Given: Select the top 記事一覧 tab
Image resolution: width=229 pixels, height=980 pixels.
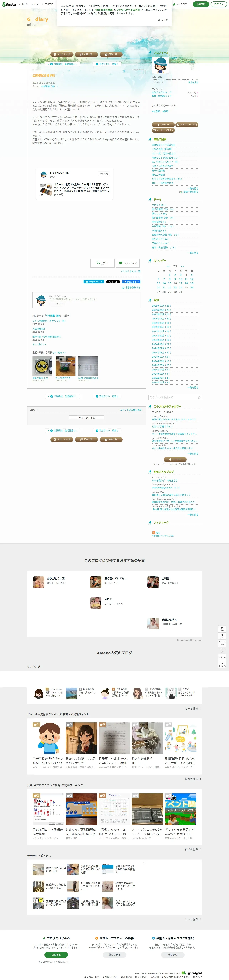Looking at the screenshot, I should (86, 54).
